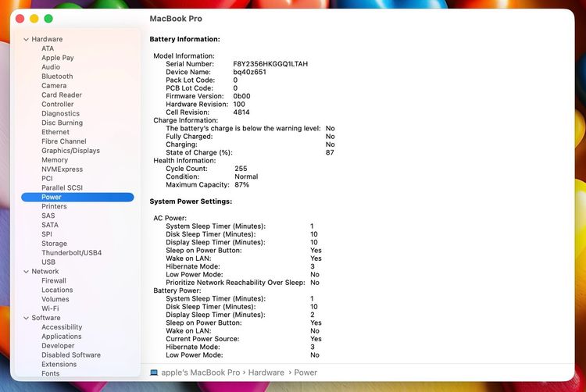Collapse the Hardware section chevron

pyautogui.click(x=26, y=39)
